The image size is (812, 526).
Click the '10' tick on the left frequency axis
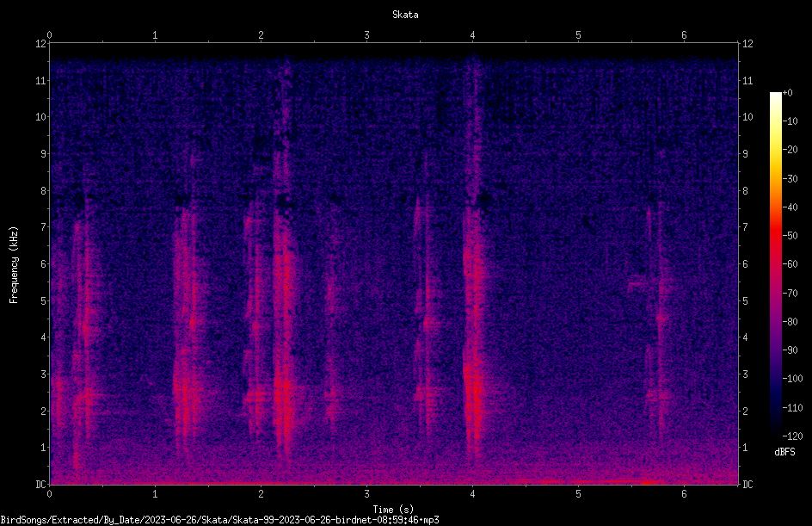pyautogui.click(x=41, y=117)
